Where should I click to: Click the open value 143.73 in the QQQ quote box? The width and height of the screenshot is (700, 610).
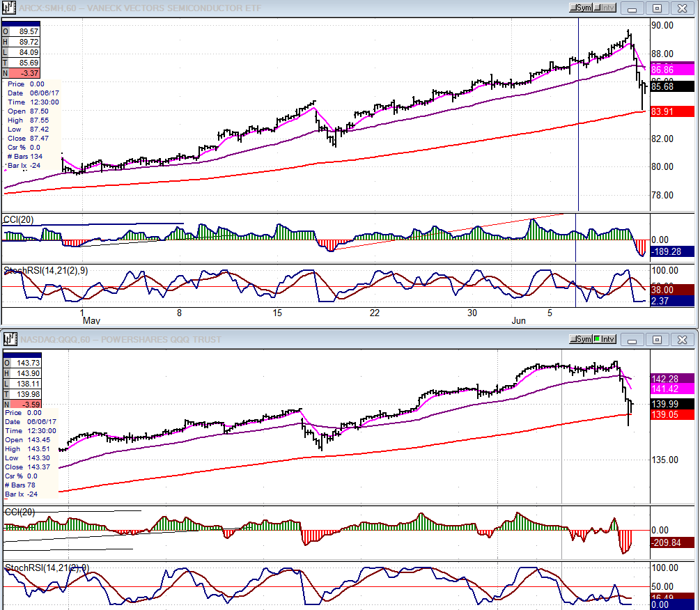click(26, 363)
